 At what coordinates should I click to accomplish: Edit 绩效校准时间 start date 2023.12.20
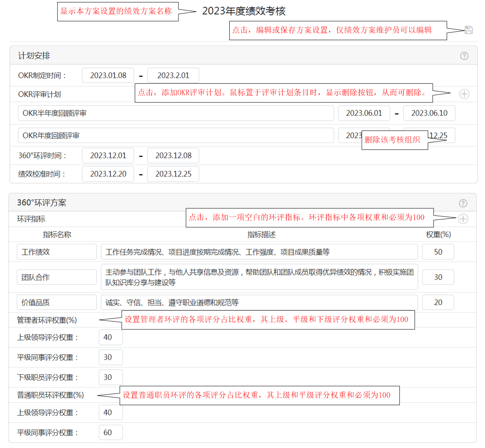pos(108,174)
